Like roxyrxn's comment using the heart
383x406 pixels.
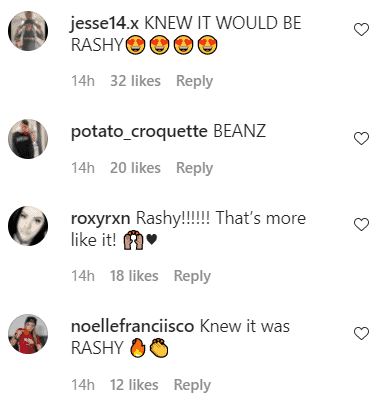coord(361,225)
